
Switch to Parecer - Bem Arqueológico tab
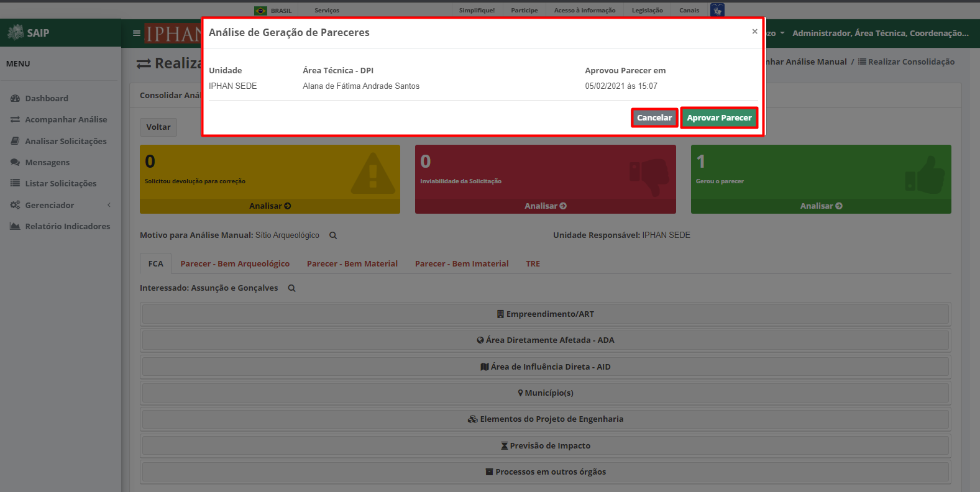[x=235, y=263]
